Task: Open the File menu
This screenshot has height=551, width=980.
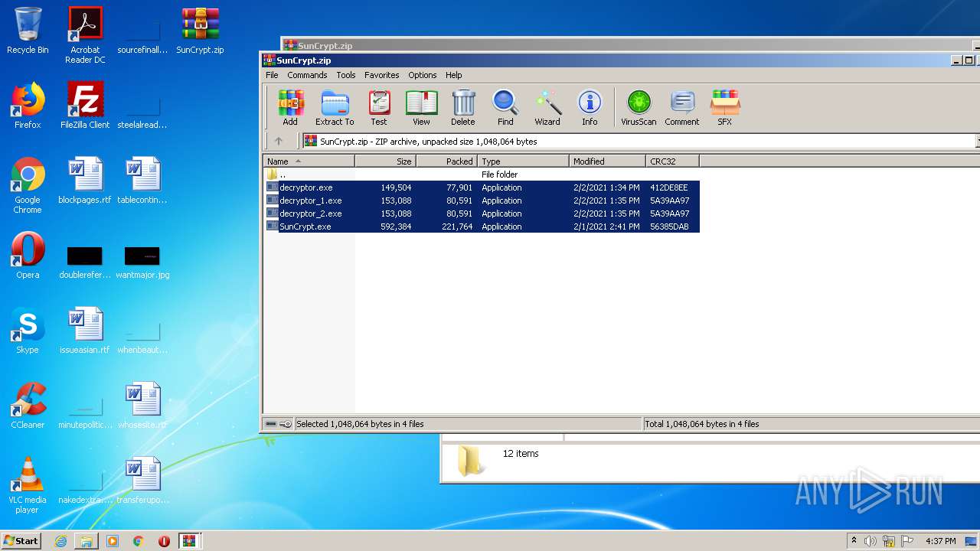Action: [272, 75]
